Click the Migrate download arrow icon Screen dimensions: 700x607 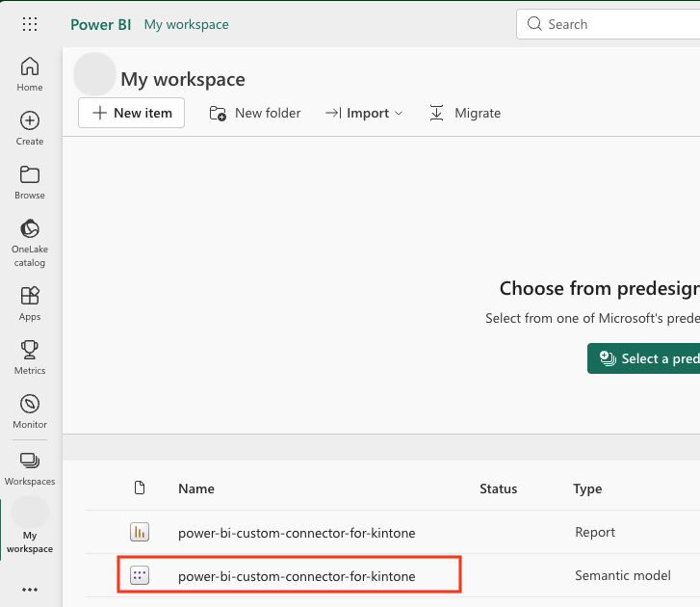click(436, 113)
